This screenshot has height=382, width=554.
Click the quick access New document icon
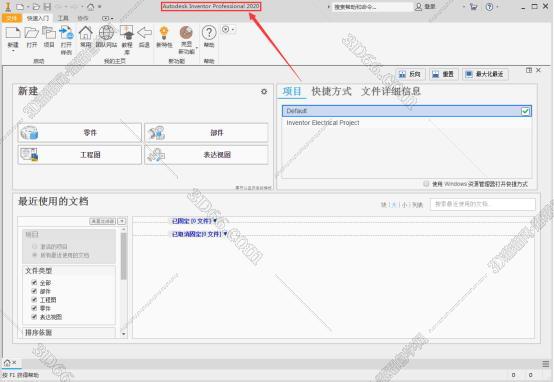20,7
